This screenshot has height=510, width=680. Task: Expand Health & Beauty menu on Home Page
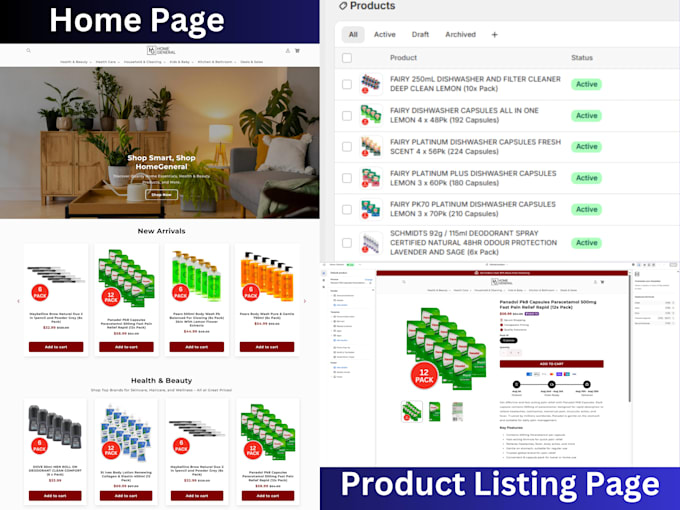(x=75, y=62)
